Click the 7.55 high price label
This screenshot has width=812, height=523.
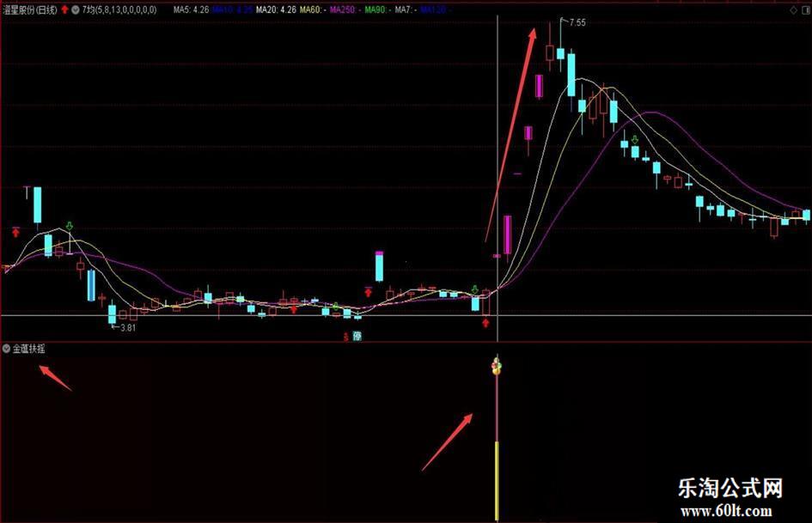[x=577, y=22]
